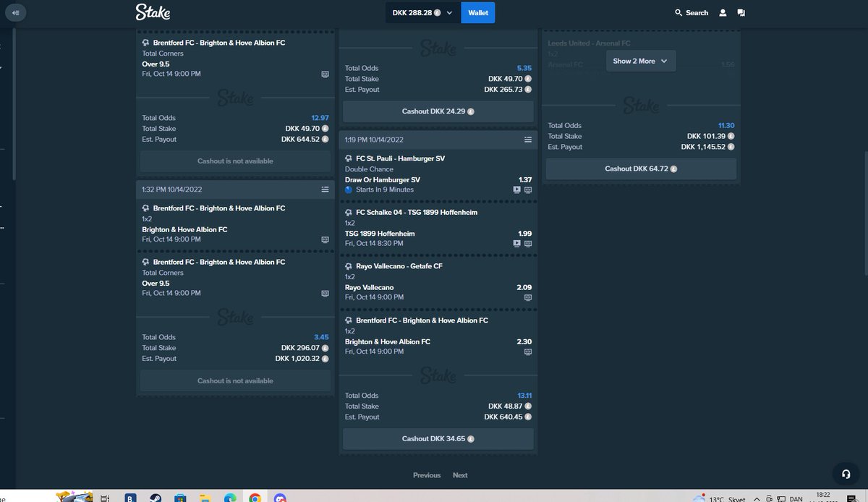Open the 1:32 PM bet slip menu icon
Image resolution: width=868 pixels, height=502 pixels.
(x=325, y=190)
